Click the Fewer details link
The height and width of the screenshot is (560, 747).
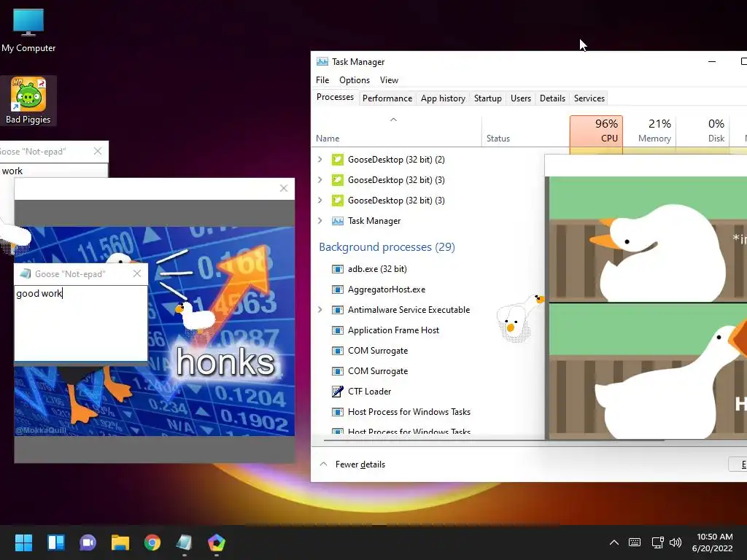(360, 464)
